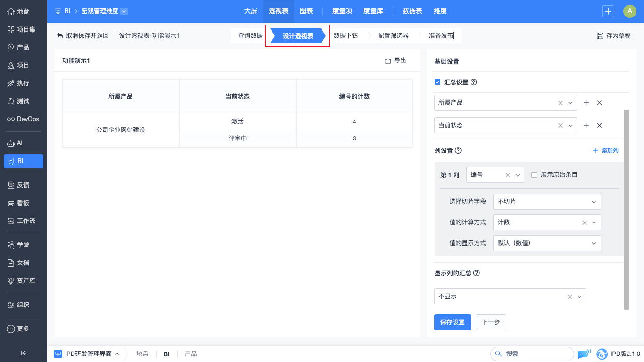Add a row after 所属产品 field
Viewport: 644px width, 362px height.
pos(586,103)
